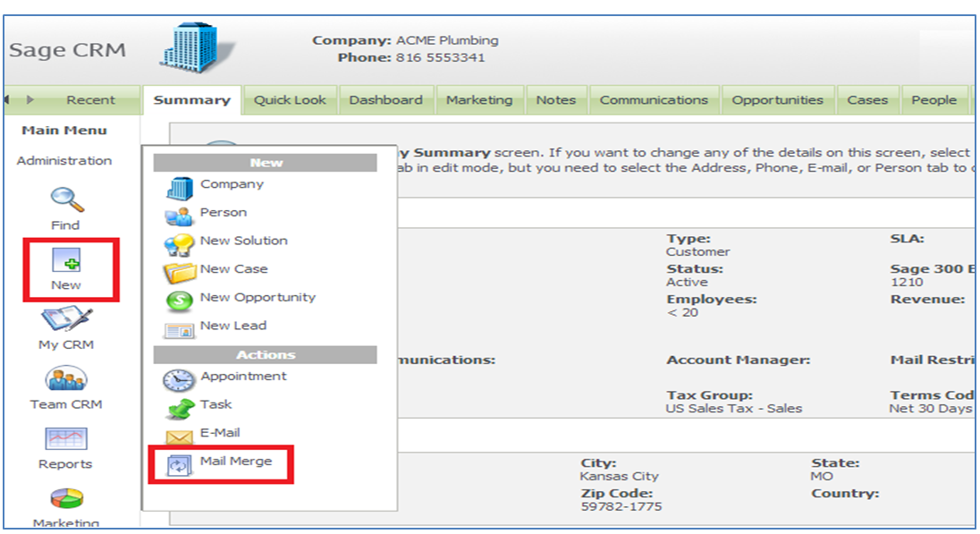Click the New Lead card icon

click(180, 330)
